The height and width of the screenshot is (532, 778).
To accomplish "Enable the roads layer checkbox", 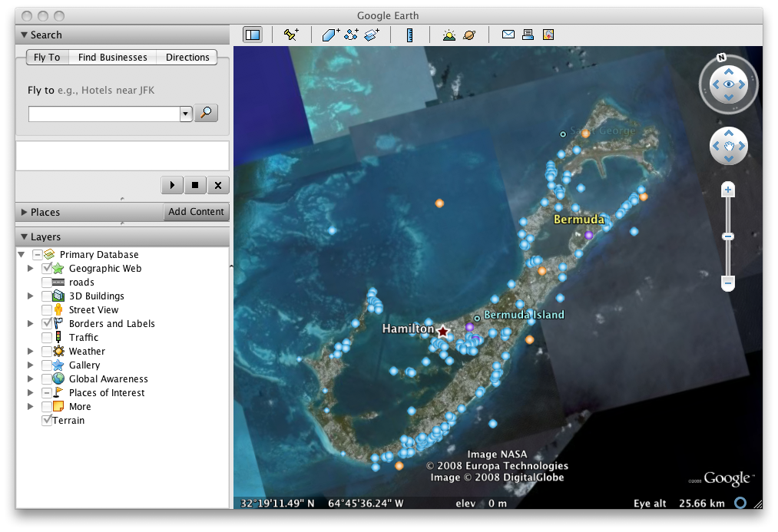I will click(47, 282).
